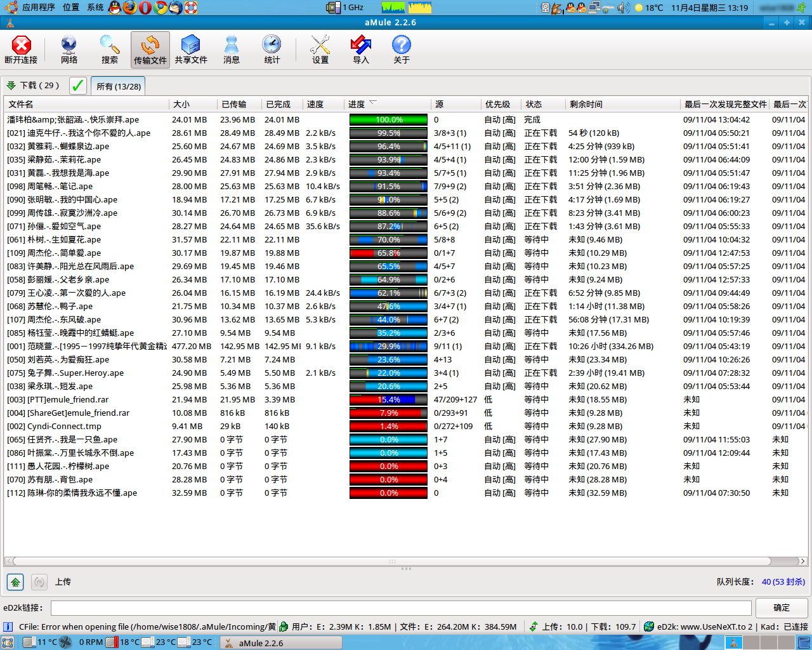Screen dimensions: 812x650
Task: Open the Search (搜索) toolbar icon
Action: tap(110, 50)
